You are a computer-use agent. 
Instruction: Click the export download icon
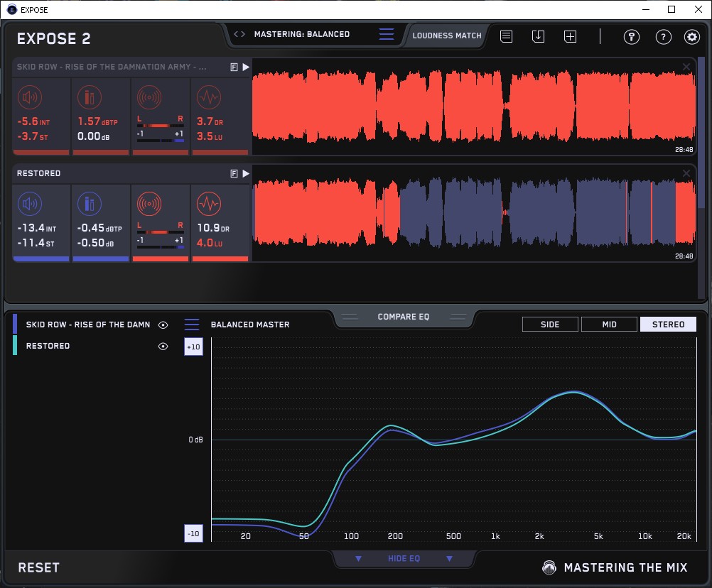pyautogui.click(x=538, y=36)
